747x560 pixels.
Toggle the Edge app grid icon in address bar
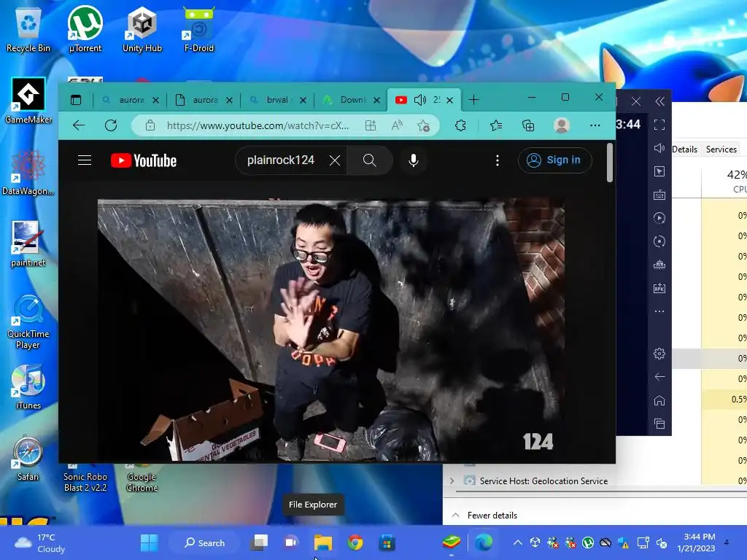coord(370,125)
